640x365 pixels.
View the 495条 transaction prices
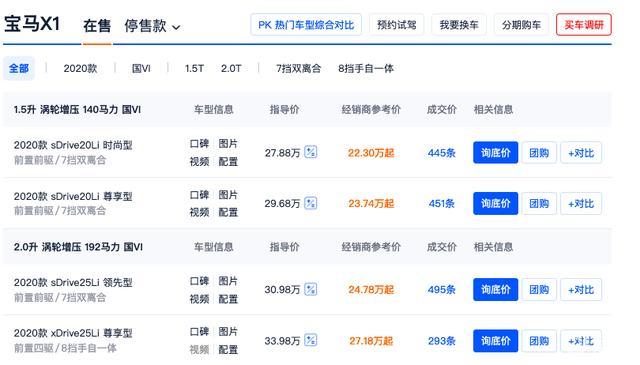[441, 289]
